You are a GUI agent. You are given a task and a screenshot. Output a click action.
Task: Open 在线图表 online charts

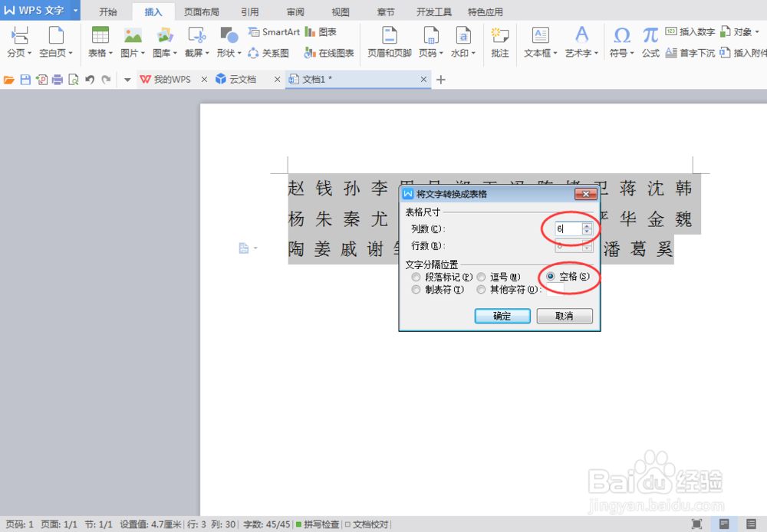click(329, 53)
